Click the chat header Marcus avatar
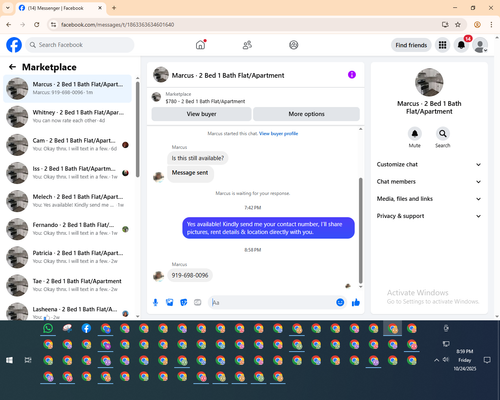This screenshot has width=500, height=400. pyautogui.click(x=161, y=75)
